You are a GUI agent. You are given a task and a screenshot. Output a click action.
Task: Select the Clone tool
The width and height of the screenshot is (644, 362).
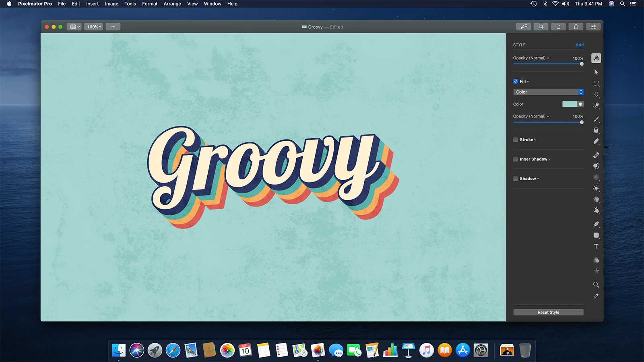pos(596,166)
